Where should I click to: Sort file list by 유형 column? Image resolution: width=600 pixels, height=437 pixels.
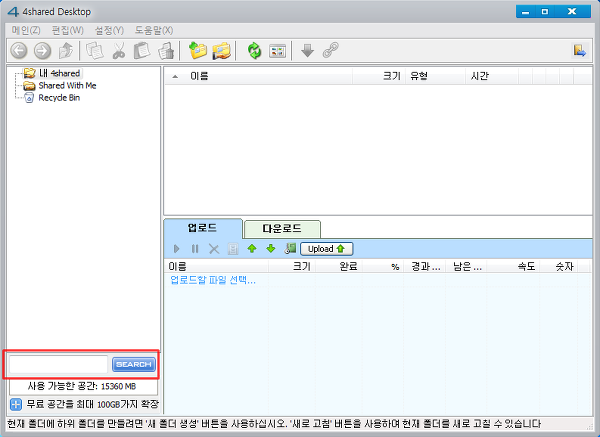tap(419, 76)
